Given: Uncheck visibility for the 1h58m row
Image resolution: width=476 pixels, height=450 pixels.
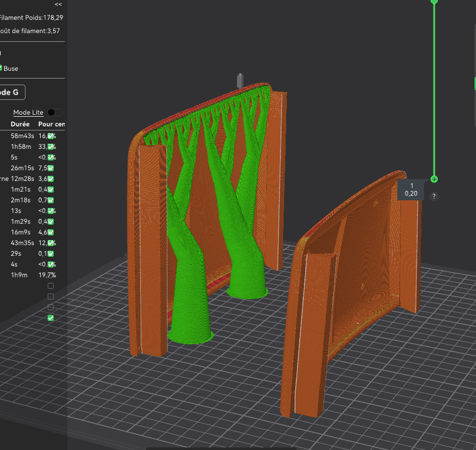Looking at the screenshot, I should (51, 147).
